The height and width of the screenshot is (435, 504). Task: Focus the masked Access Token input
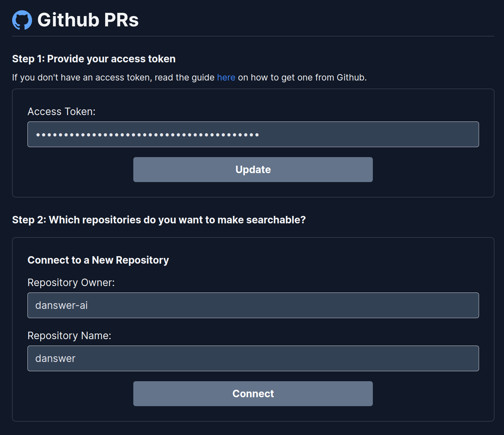pos(253,134)
